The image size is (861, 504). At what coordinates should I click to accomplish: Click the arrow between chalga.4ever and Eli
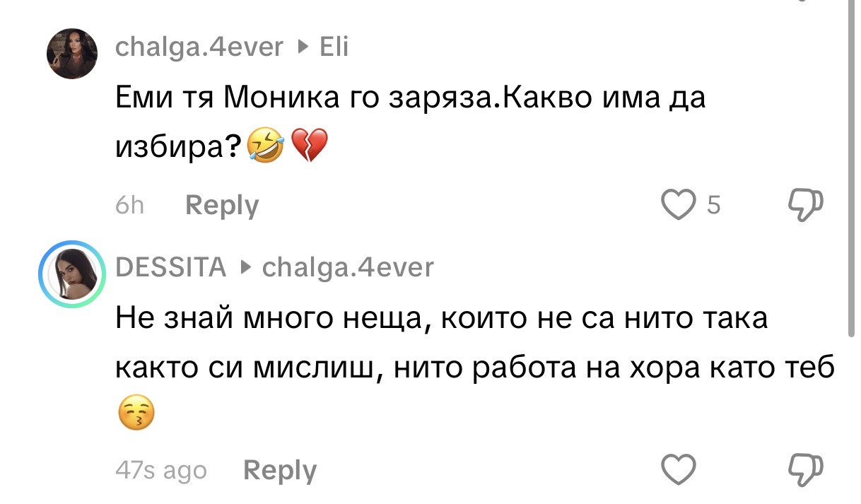(303, 47)
